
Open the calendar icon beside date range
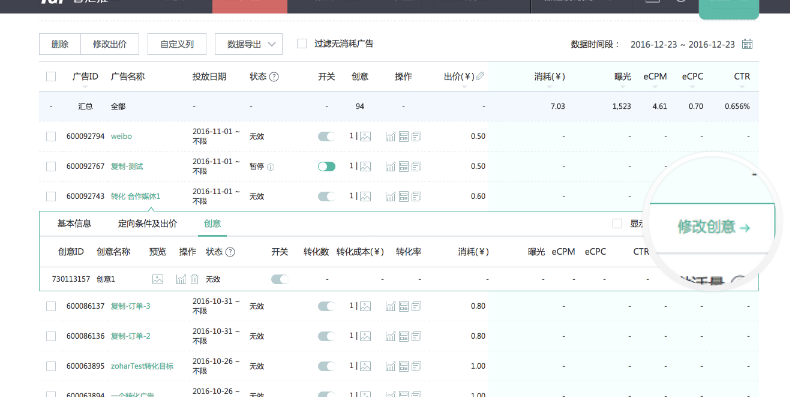pyautogui.click(x=747, y=44)
